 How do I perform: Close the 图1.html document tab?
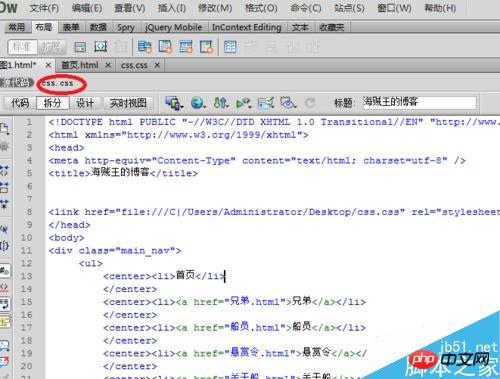(48, 65)
